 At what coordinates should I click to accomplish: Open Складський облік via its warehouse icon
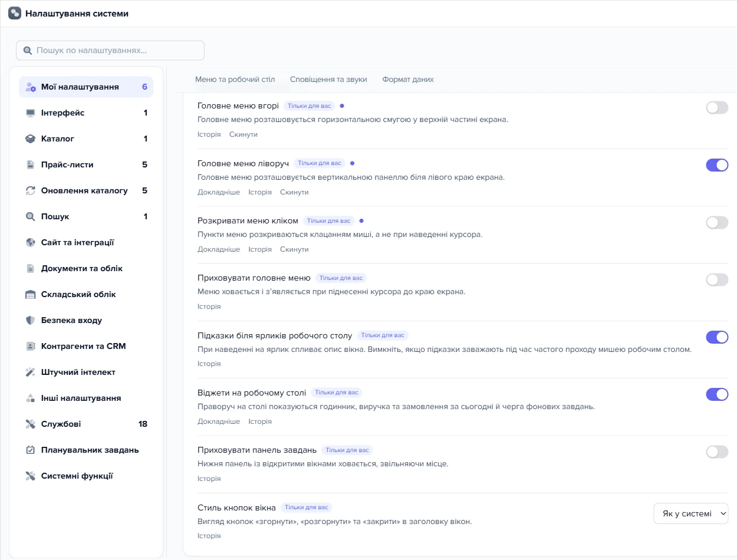31,295
